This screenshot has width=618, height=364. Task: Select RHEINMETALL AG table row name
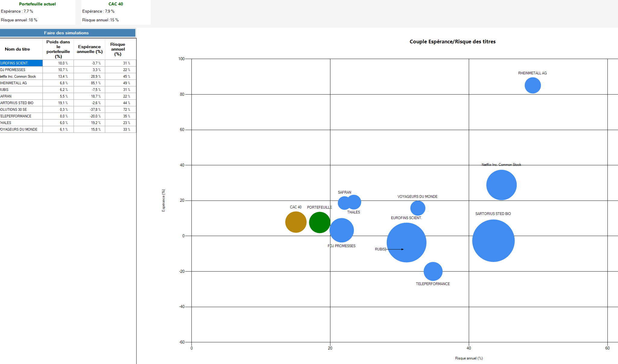point(21,83)
